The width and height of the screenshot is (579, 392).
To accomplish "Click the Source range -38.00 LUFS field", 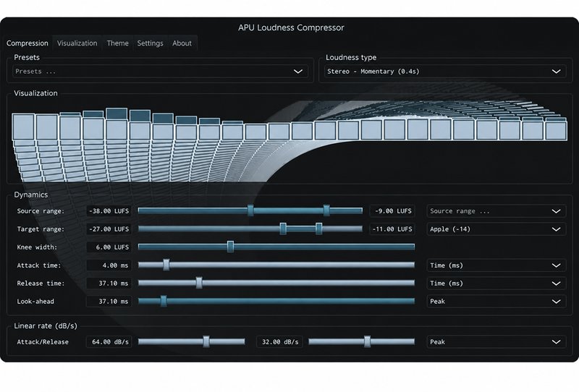I will (109, 211).
